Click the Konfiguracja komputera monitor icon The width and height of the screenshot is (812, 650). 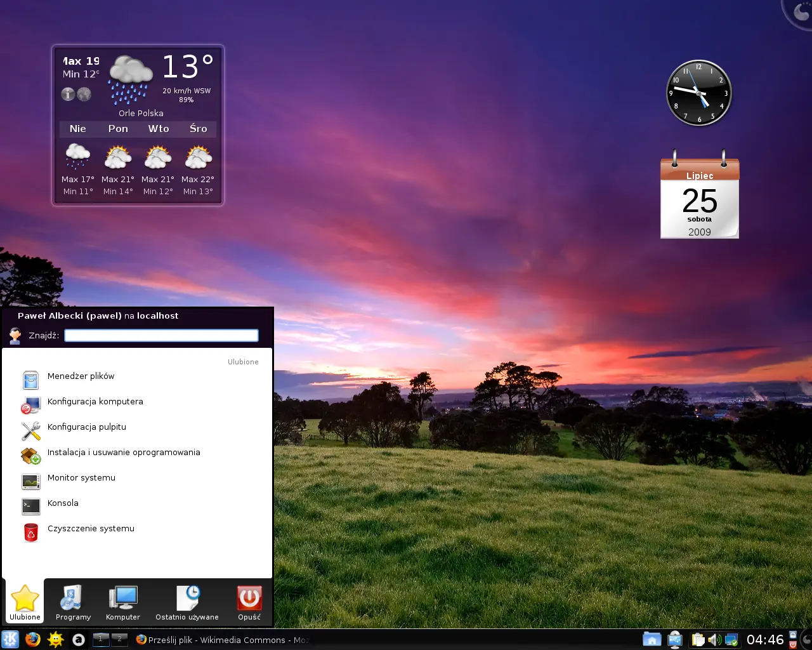click(x=31, y=405)
